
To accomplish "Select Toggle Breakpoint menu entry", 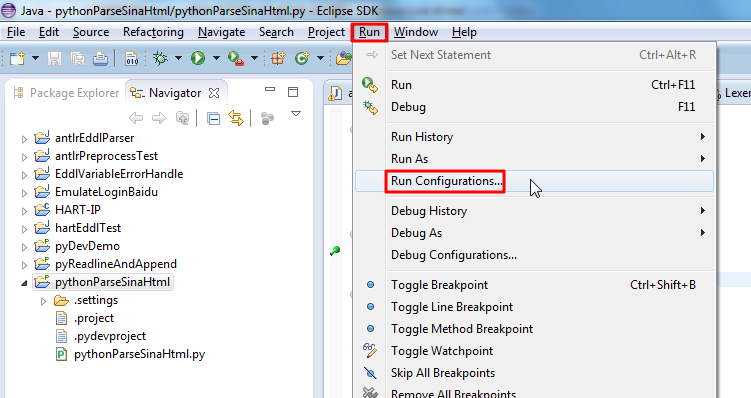I will [534, 284].
